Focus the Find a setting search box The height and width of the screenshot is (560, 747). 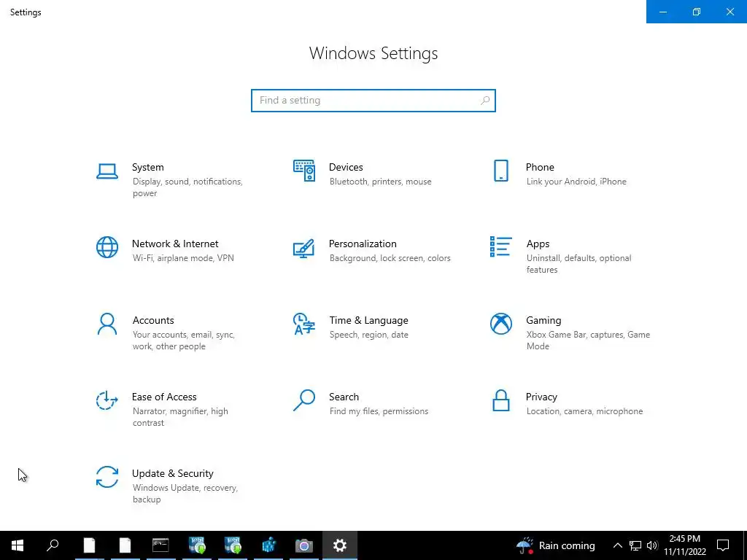373,101
